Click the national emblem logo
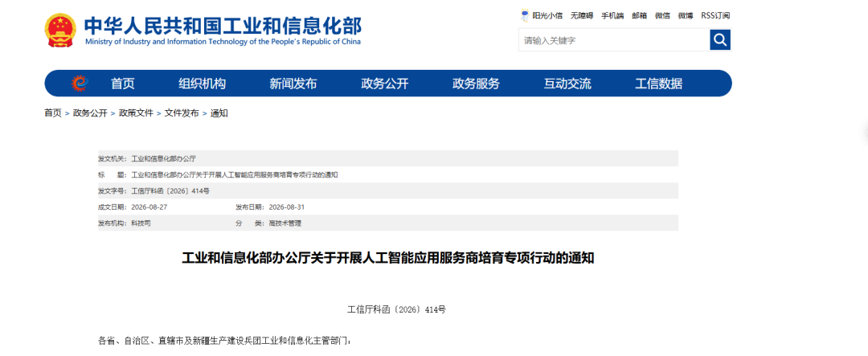 tap(61, 30)
